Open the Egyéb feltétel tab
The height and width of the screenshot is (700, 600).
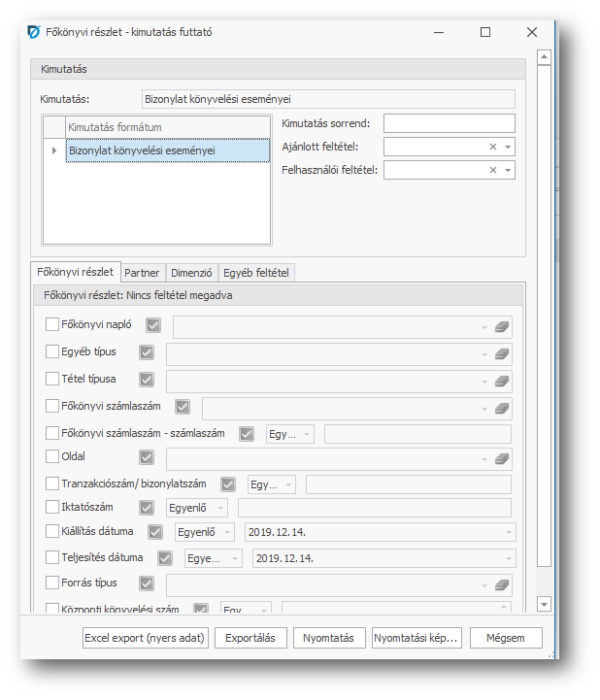[x=256, y=273]
